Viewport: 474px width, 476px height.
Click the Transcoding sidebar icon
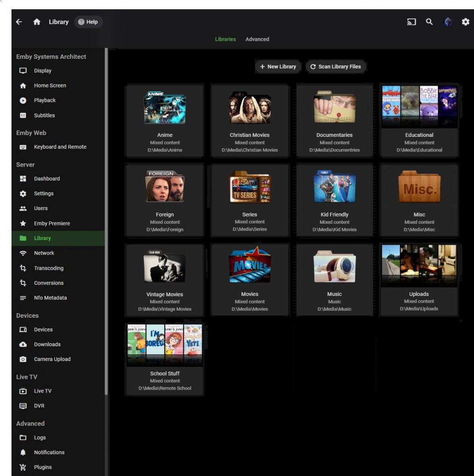pos(23,268)
